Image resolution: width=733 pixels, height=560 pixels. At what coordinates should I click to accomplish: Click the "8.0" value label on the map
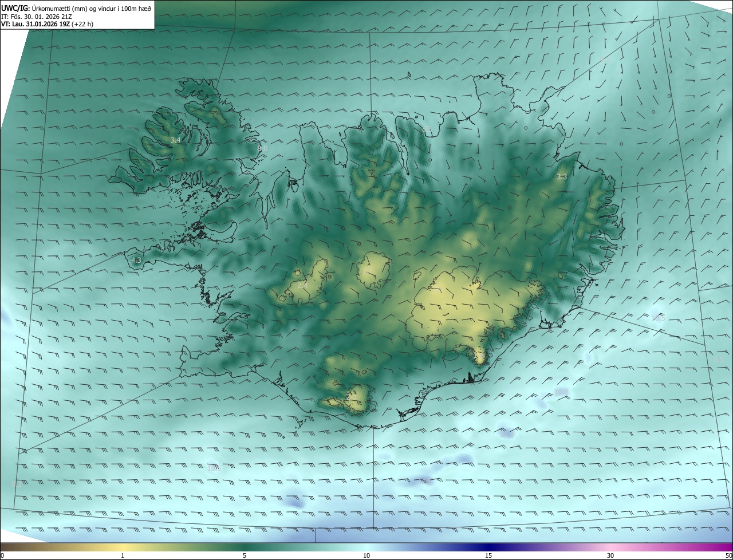pyautogui.click(x=262, y=148)
